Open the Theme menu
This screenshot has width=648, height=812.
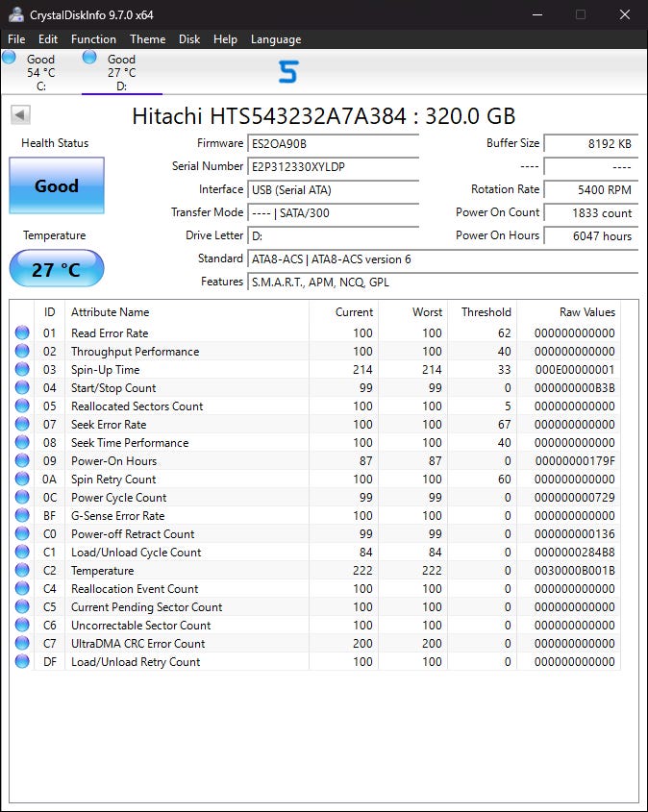click(148, 38)
